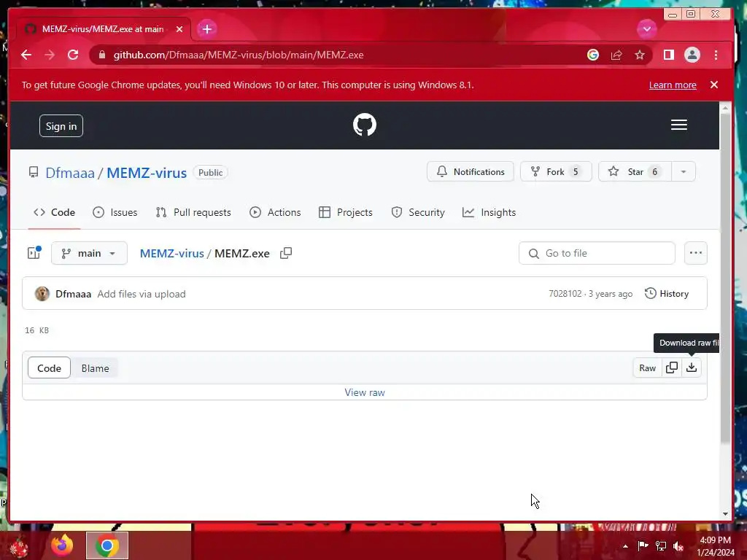
Task: View site information lock icon
Action: [102, 55]
